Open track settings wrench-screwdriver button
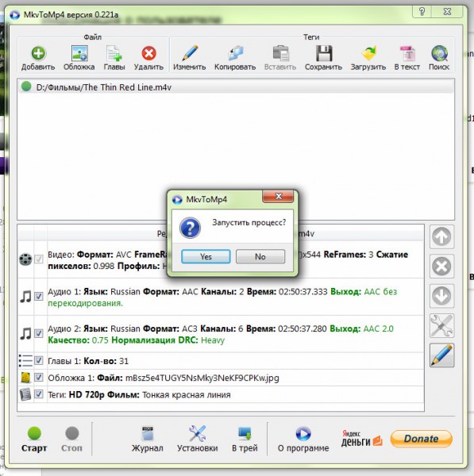Viewport: 474px width, 476px height. 441,326
